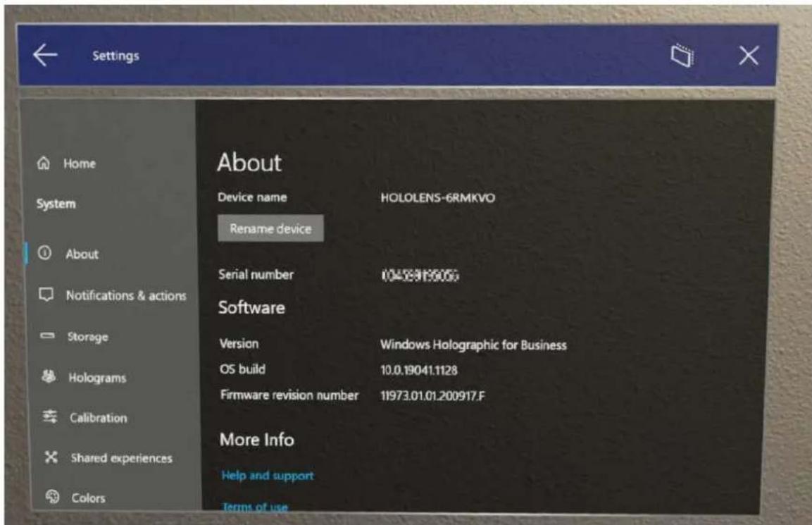Open the Help and support link
812x525 pixels.
click(268, 475)
